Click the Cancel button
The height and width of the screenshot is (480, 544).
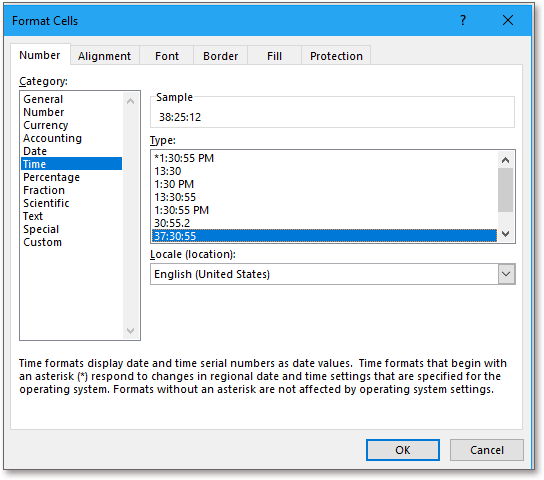487,450
